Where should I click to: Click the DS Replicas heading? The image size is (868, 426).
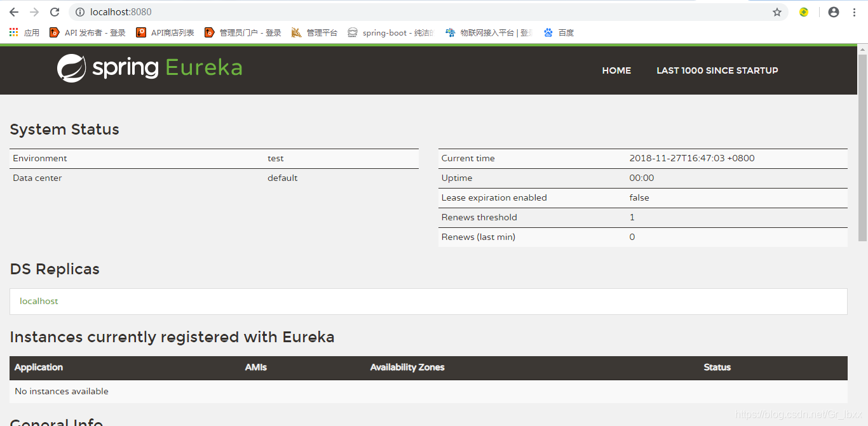click(x=55, y=269)
